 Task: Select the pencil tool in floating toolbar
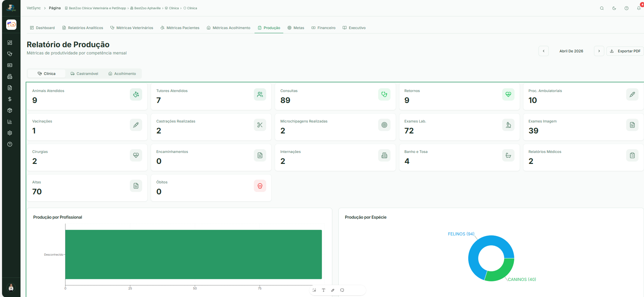click(x=333, y=290)
